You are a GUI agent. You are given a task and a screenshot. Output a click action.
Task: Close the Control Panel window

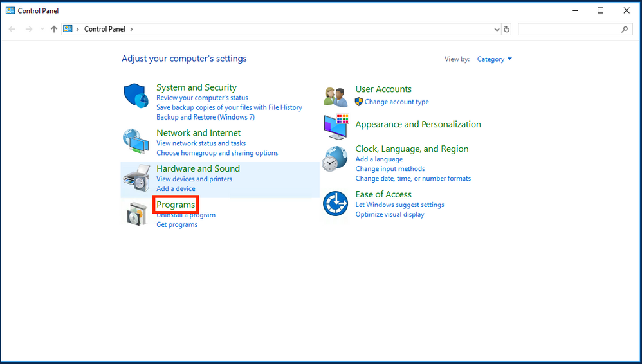click(627, 11)
